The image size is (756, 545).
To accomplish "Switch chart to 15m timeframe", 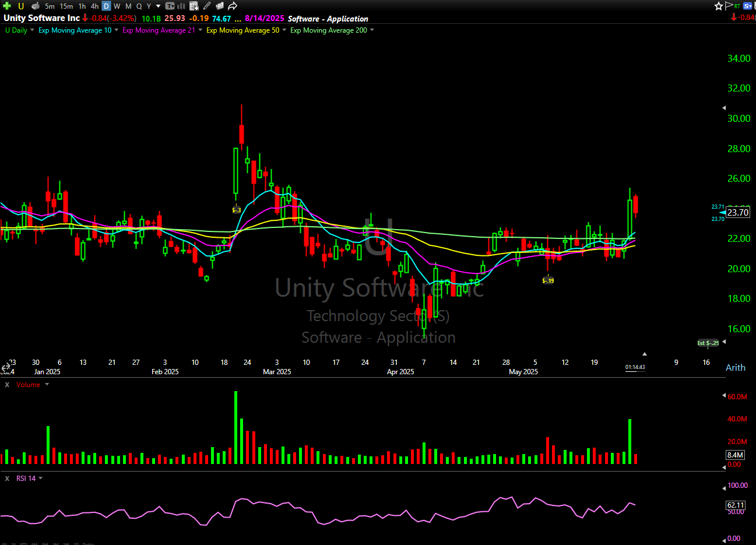I will pyautogui.click(x=66, y=6).
